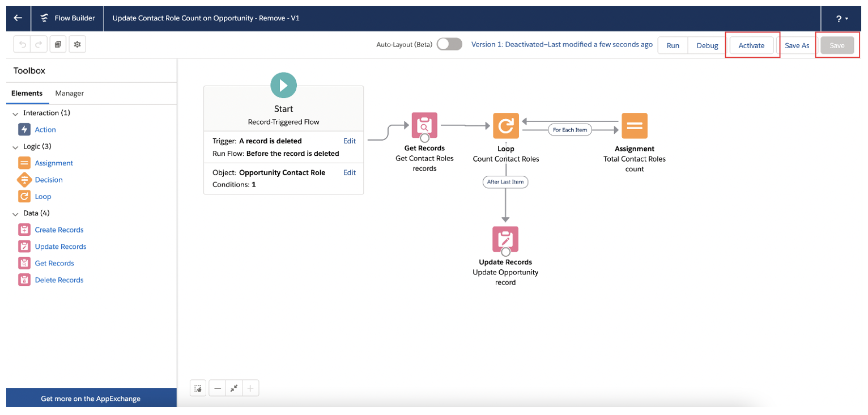Viewport: 868px width, 415px height.
Task: Edit the trigger settings on Start
Action: point(350,141)
